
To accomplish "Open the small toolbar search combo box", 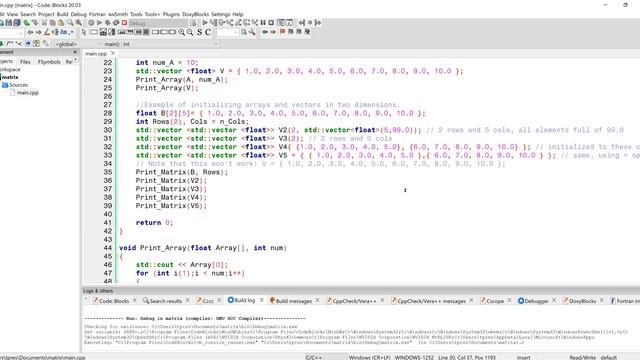I will (x=227, y=32).
